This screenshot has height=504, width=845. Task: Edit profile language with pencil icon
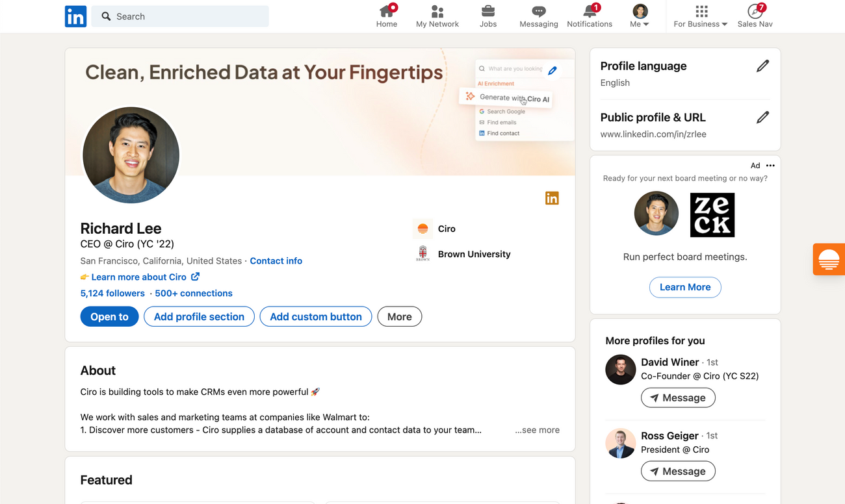coord(762,66)
